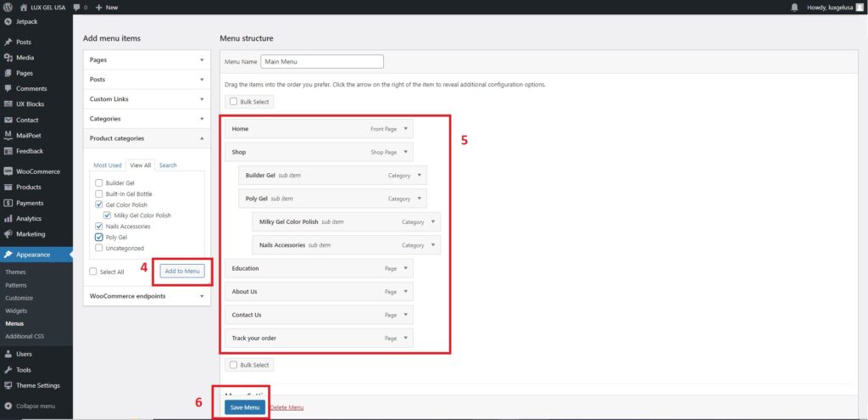Screen dimensions: 868x420
Task: Open the comments bubble icon in admin bar
Action: click(x=79, y=7)
